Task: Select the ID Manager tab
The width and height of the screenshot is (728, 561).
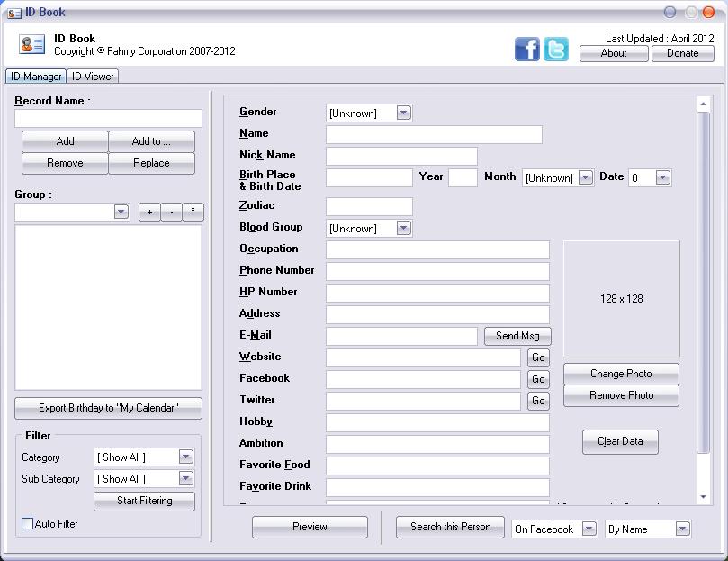Action: coord(36,77)
